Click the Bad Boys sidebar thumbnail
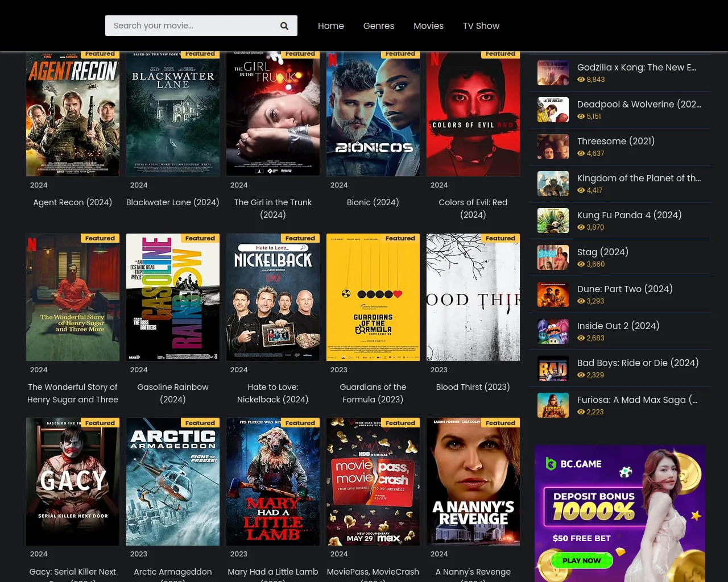Viewport: 728px width, 582px height. pos(553,368)
